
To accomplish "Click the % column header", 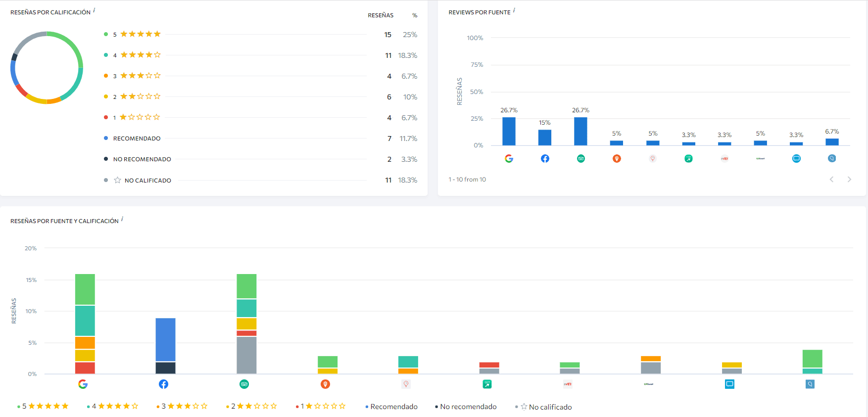I will (x=415, y=15).
